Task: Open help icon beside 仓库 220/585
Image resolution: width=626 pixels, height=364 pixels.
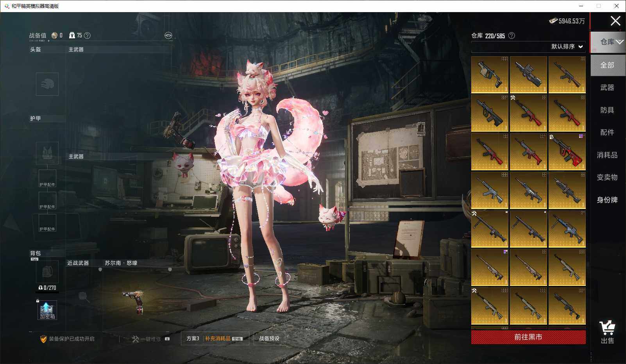Action: [512, 36]
